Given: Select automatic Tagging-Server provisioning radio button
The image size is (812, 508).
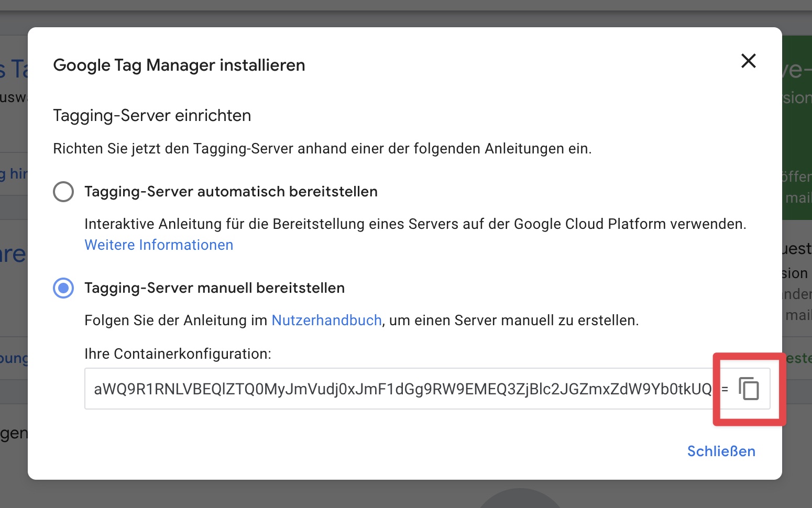Looking at the screenshot, I should (63, 192).
